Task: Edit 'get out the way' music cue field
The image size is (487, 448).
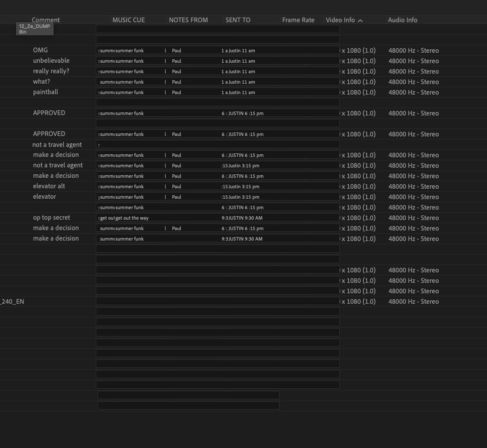Action: tap(132, 218)
